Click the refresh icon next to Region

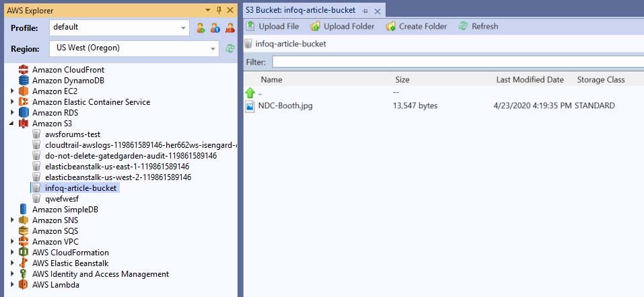[x=230, y=48]
